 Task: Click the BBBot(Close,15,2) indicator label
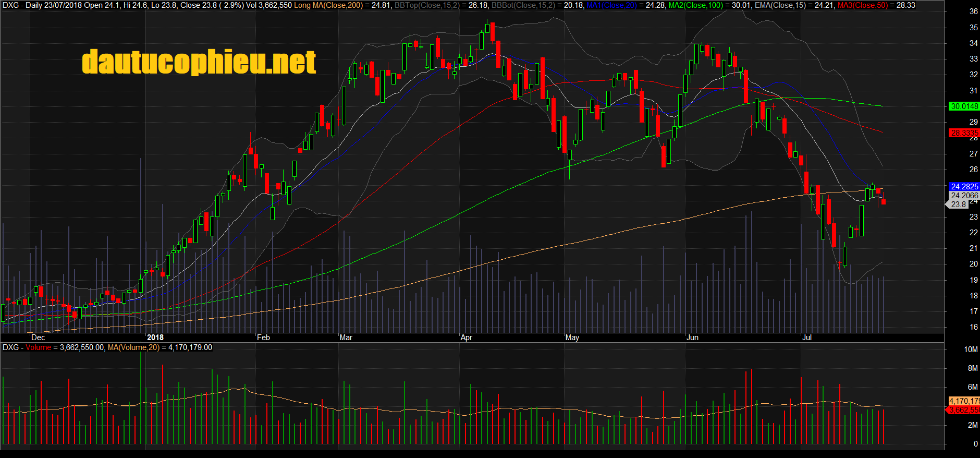523,5
